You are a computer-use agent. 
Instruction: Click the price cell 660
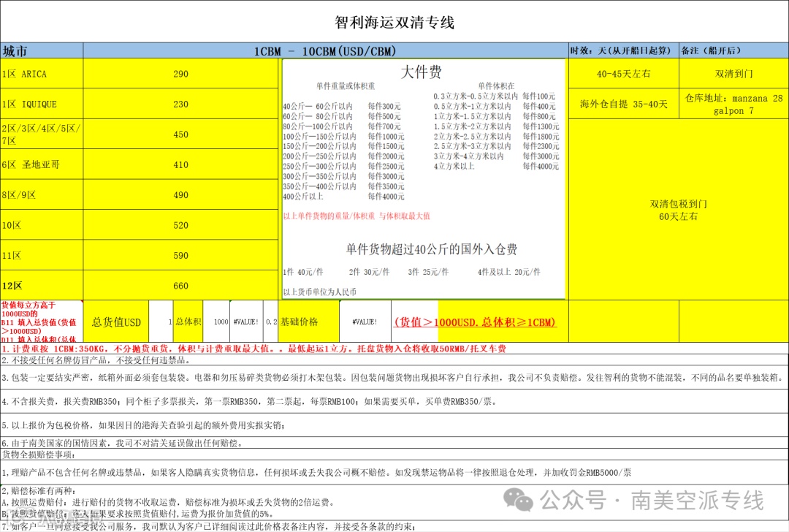coord(180,286)
